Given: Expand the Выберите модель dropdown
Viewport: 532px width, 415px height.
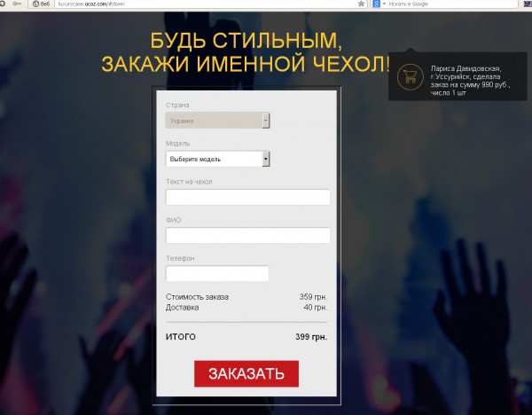Looking at the screenshot, I should pyautogui.click(x=217, y=159).
